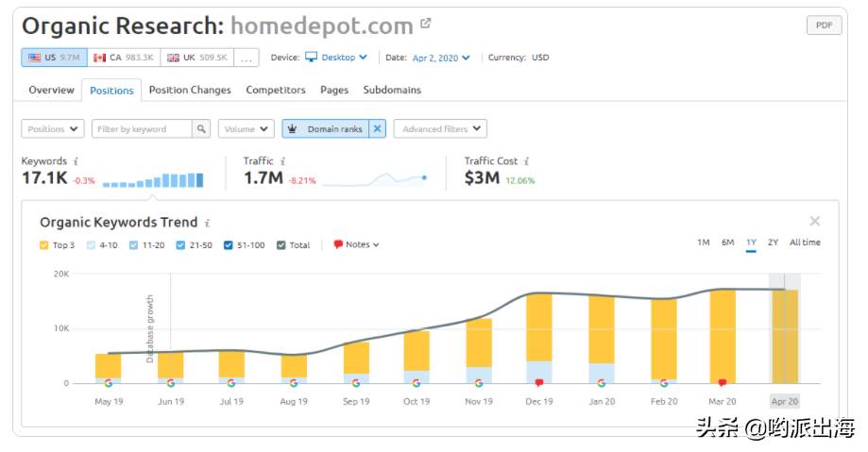868x452 pixels.
Task: Go to Overview tab
Action: point(52,90)
